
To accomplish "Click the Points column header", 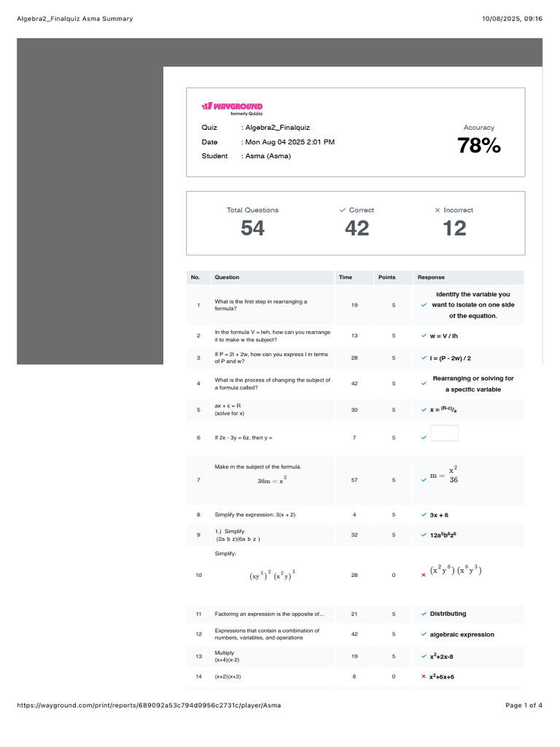I will [386, 277].
